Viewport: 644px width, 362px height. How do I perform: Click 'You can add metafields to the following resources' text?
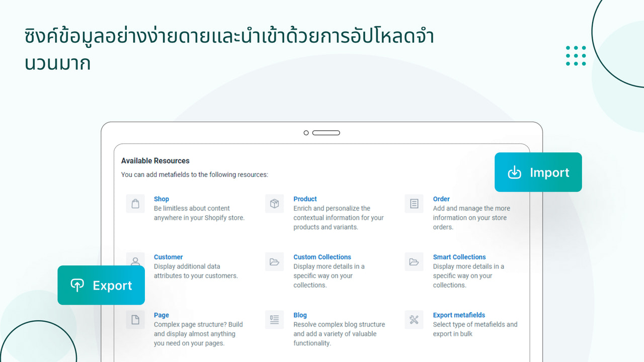[x=195, y=175]
